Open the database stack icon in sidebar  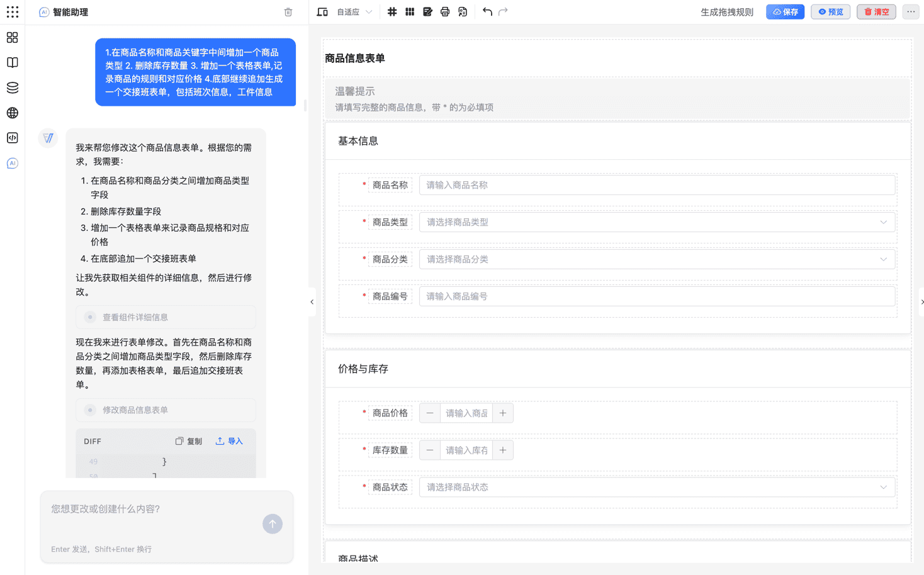click(12, 87)
